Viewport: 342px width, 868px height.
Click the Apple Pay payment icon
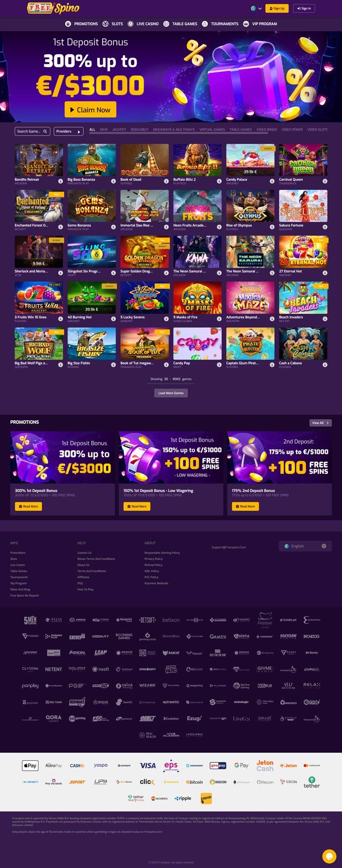pos(30,766)
